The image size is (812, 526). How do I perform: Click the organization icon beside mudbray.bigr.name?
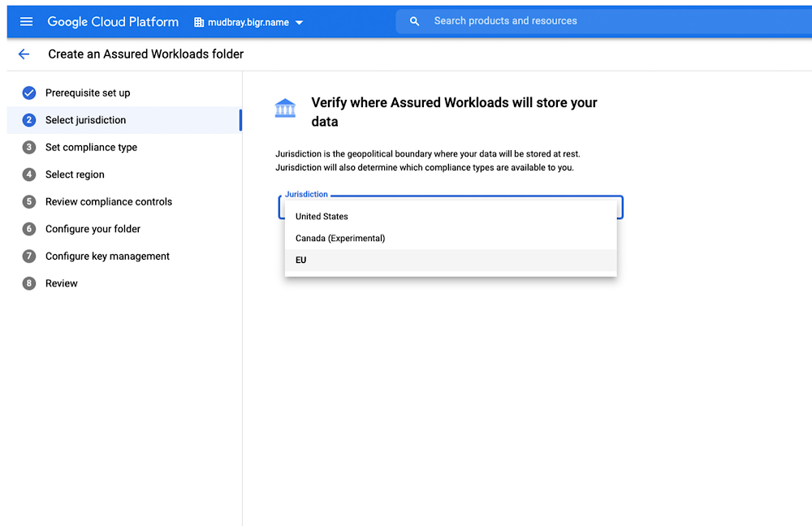(199, 23)
